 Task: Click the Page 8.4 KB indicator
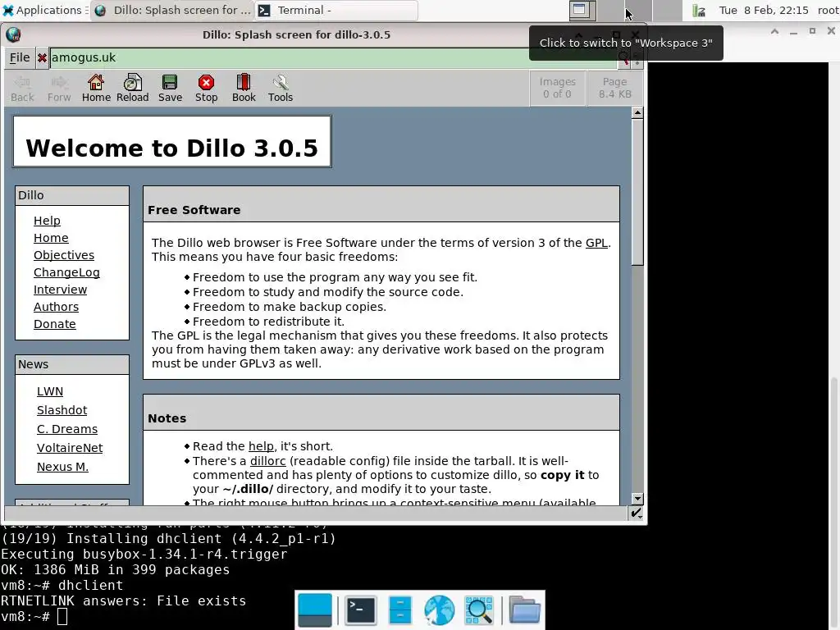[x=615, y=88]
